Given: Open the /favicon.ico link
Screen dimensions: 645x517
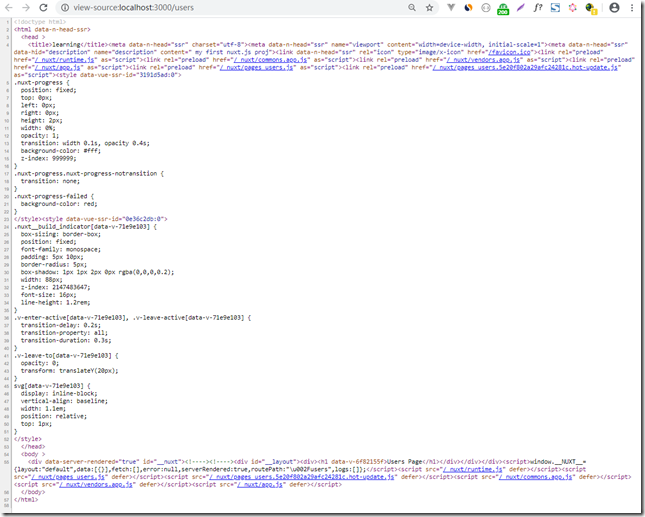Looking at the screenshot, I should [509, 52].
